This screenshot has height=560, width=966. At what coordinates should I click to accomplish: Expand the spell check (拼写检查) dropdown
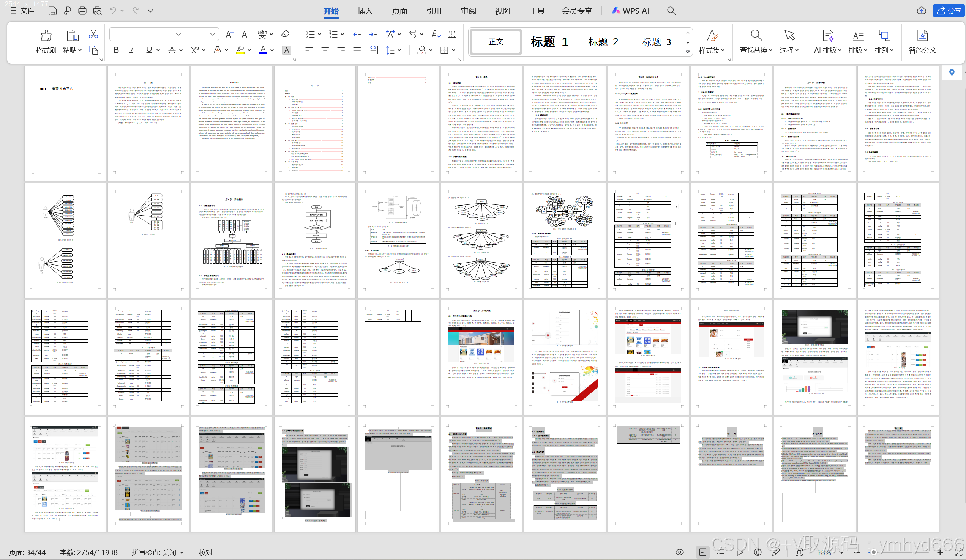coord(182,552)
